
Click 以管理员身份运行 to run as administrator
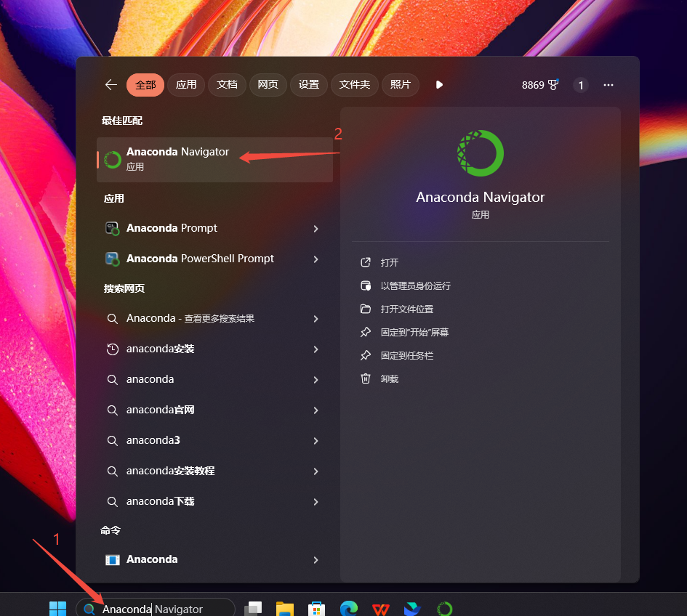point(415,285)
